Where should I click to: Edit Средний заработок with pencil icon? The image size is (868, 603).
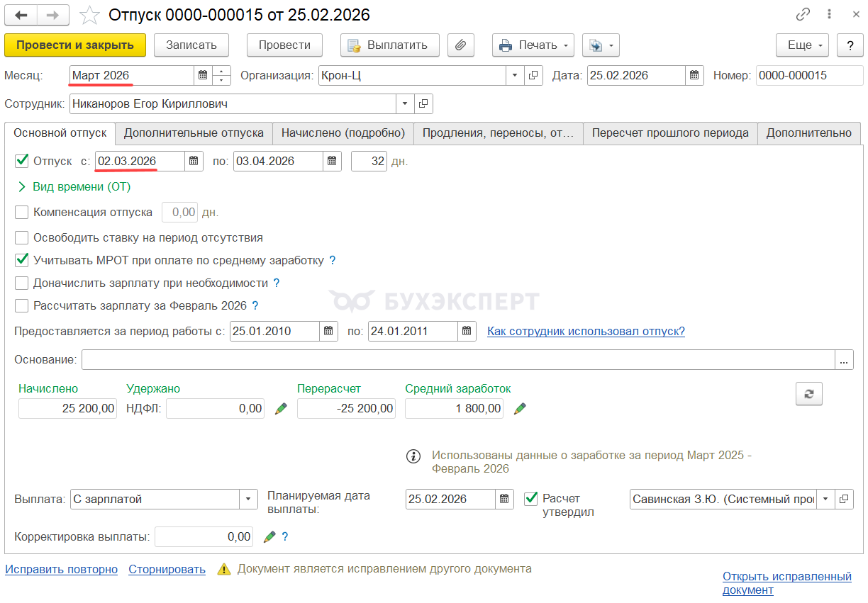tap(520, 408)
